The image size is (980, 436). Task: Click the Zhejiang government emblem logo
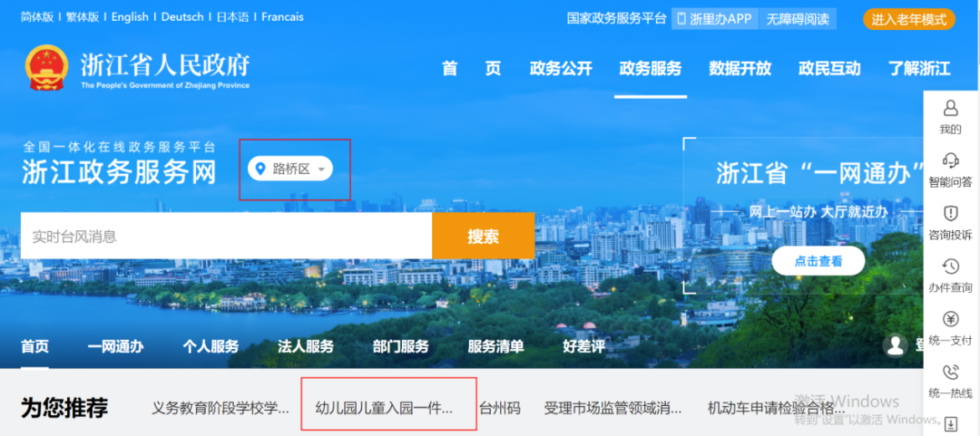coord(45,68)
